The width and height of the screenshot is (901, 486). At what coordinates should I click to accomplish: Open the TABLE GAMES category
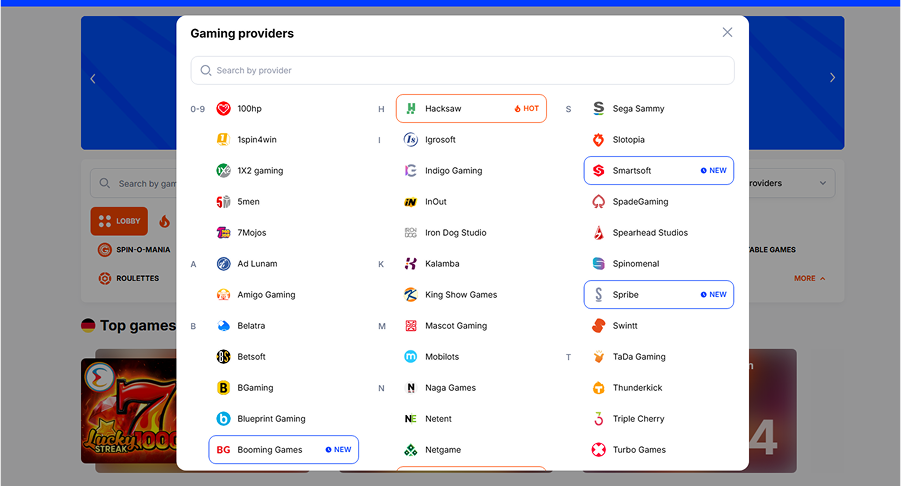772,250
